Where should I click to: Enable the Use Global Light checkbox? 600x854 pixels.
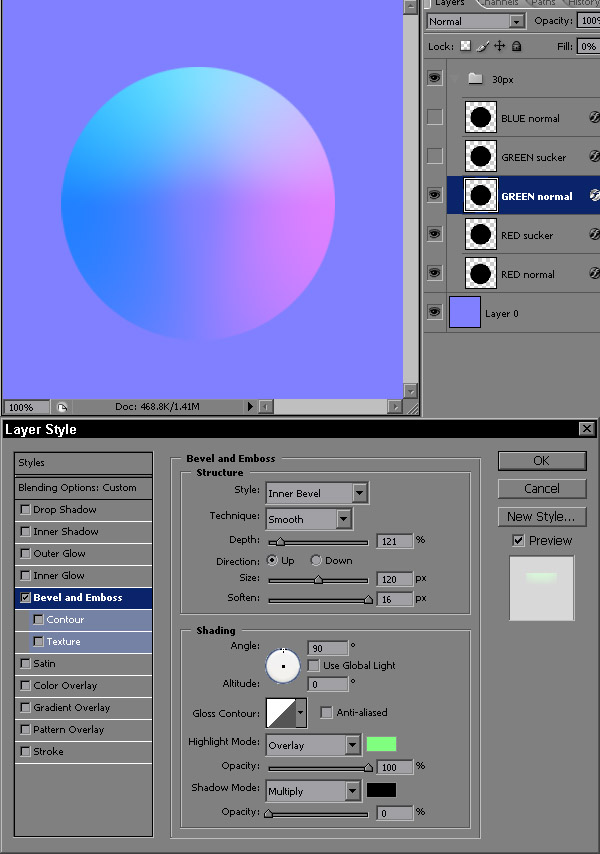point(314,665)
